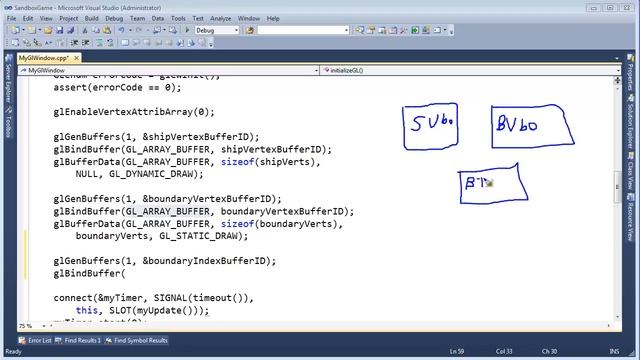This screenshot has height=360, width=640.
Task: Click the vertical scrollbar thumb in the editor
Action: click(x=618, y=187)
